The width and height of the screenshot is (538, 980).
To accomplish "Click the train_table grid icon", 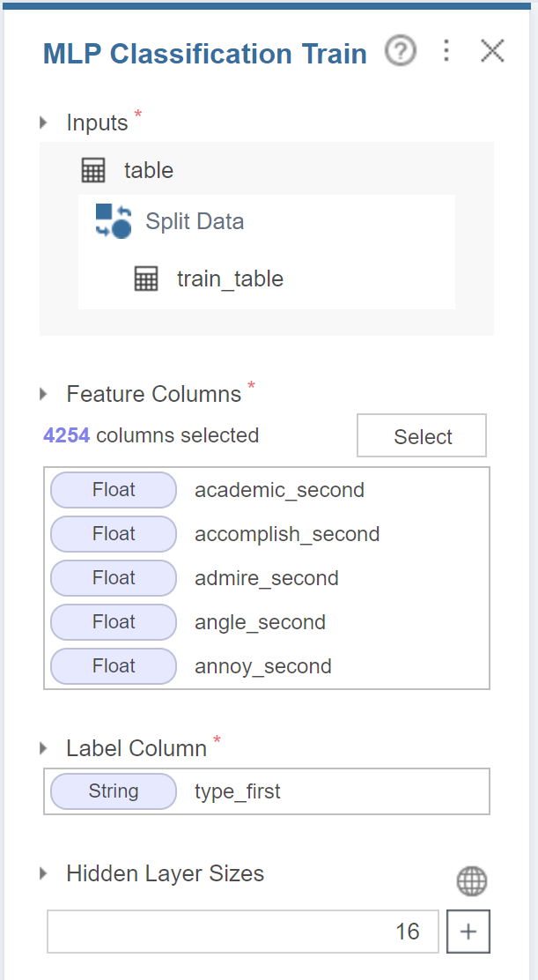I will 146,279.
